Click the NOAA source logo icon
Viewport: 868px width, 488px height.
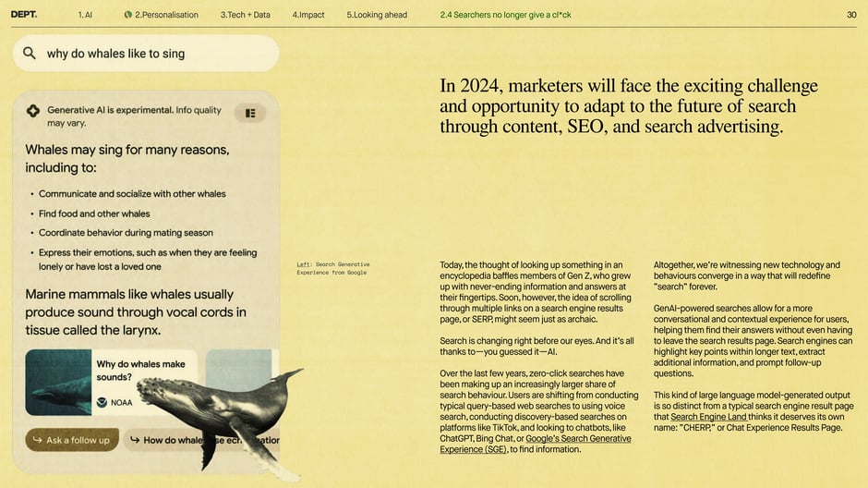tap(102, 402)
